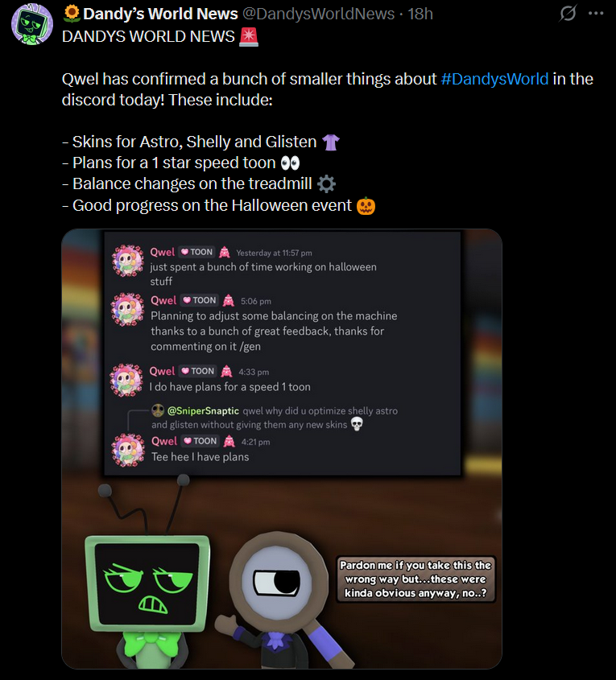Open the #DandysWorld hashtag
The image size is (616, 680).
click(494, 79)
